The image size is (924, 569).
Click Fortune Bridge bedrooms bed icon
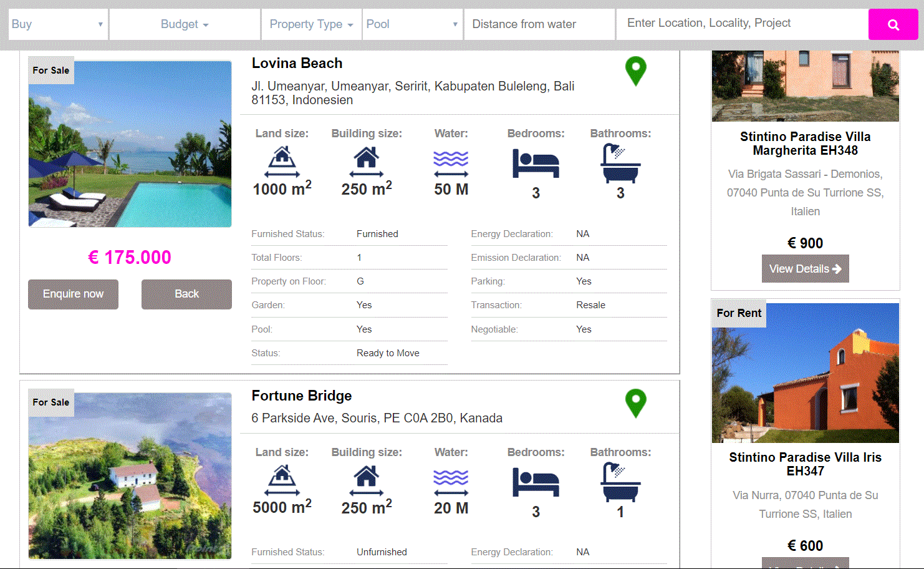[536, 482]
